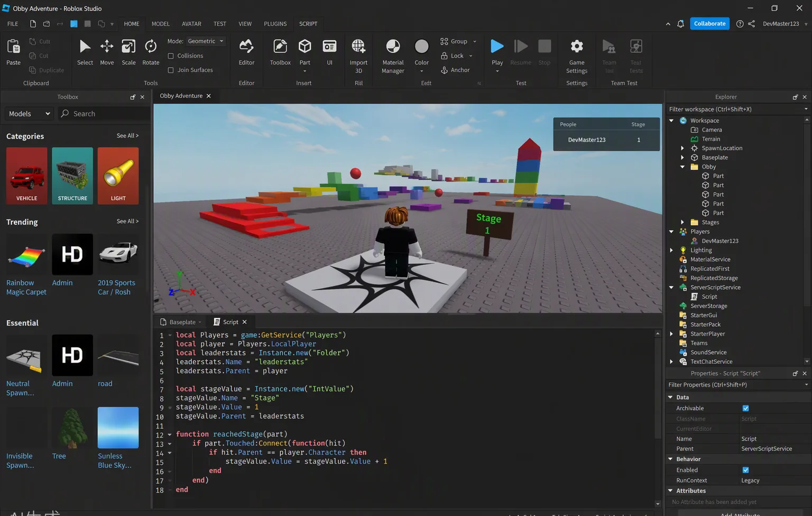Close the Script editor tab
812x516 pixels.
(x=245, y=322)
